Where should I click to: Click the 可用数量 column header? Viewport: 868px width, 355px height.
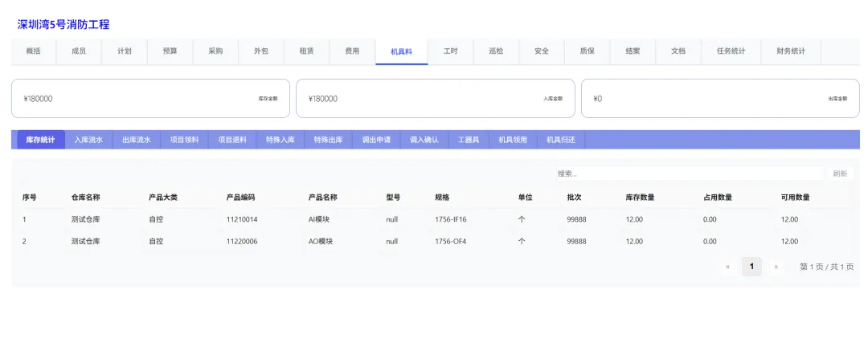pos(795,198)
